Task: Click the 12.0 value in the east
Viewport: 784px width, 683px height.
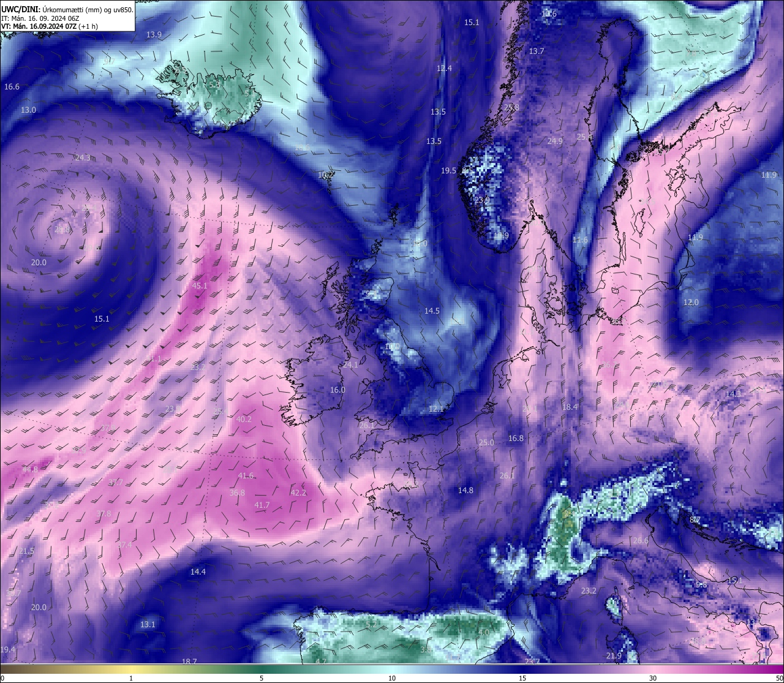Action: coord(691,302)
